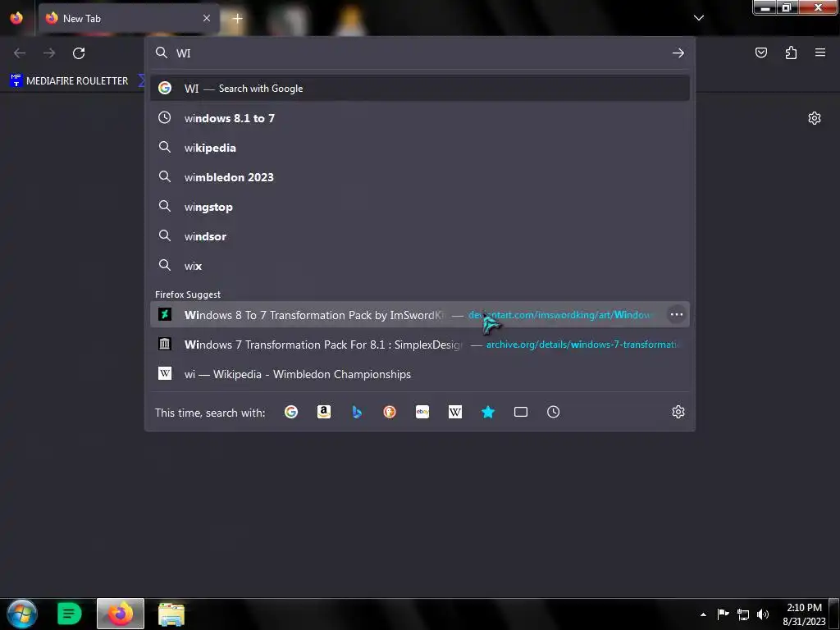Viewport: 840px width, 630px height.
Task: Close the New Tab tab
Action: coord(206,18)
